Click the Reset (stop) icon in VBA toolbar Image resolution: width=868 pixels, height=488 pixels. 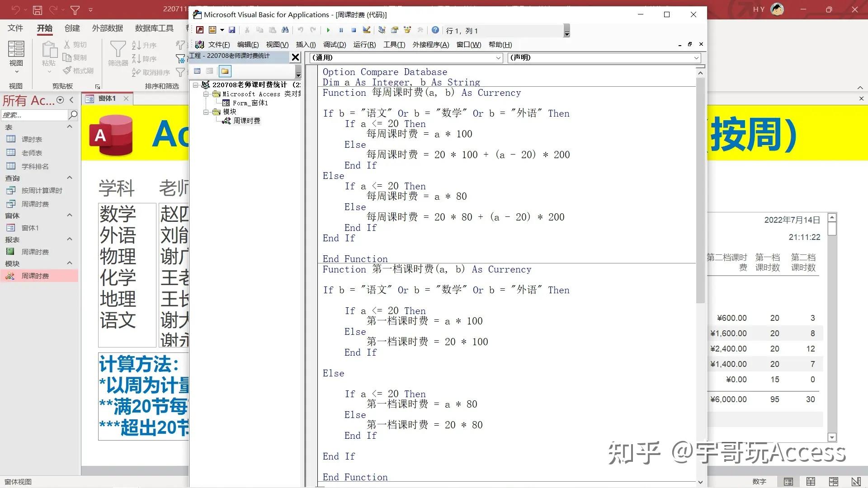click(354, 30)
